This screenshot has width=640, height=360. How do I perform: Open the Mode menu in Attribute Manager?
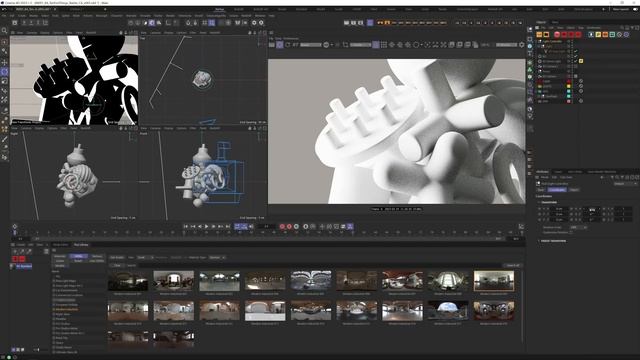pyautogui.click(x=545, y=178)
